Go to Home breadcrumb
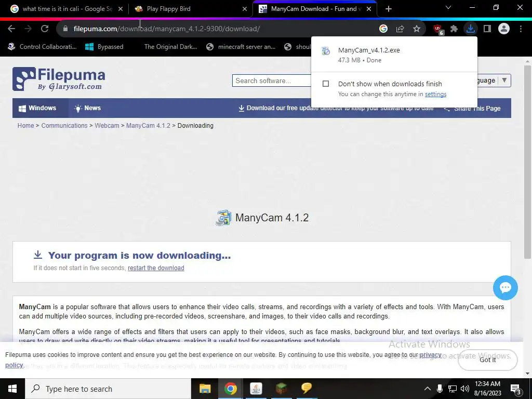532x399 pixels. 26,126
